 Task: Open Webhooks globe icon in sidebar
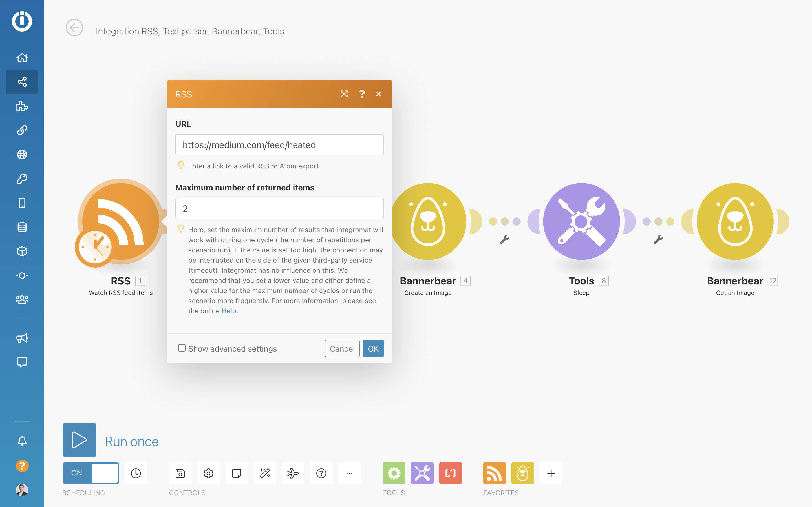click(x=22, y=155)
